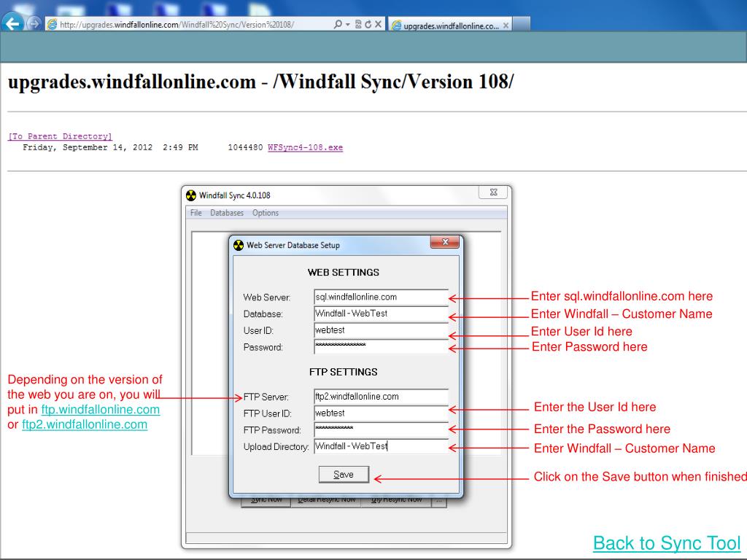Click the page heading 'upgrades.windfallonline.com - /Windfall Sync/Version 108/'

tap(260, 82)
